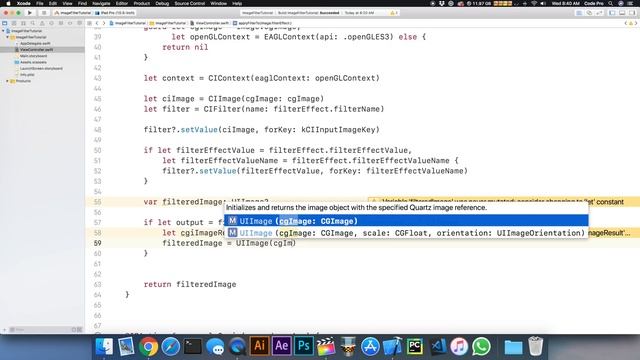This screenshot has height=360, width=640.
Task: Go back with the jump bar left arrow
Action: [x=97, y=23]
